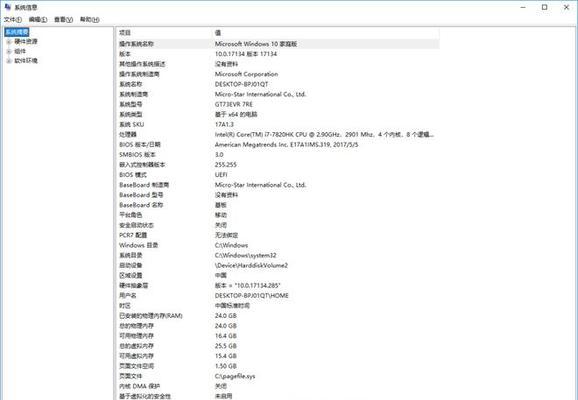Minimize the 系统信息 window

[x=523, y=7]
